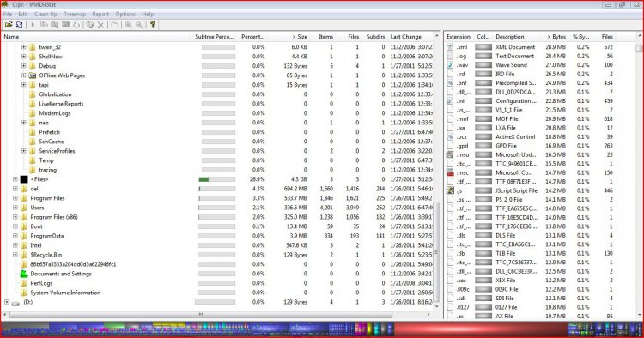
Task: Click the Command Prompt Here icon
Action: pos(65,25)
